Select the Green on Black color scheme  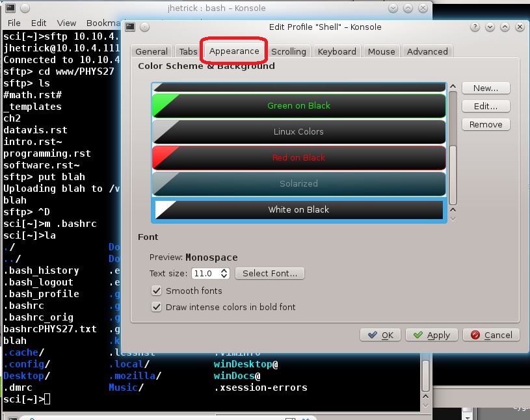coord(298,106)
